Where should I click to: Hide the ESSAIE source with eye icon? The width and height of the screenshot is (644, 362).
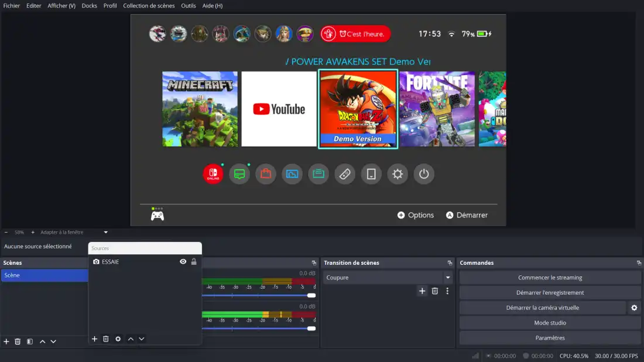pyautogui.click(x=183, y=262)
